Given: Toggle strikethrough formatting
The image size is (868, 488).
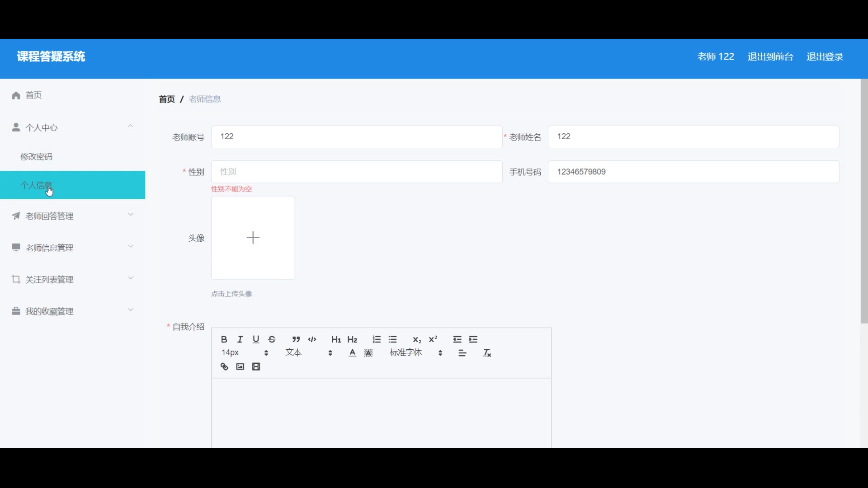Looking at the screenshot, I should [x=272, y=339].
